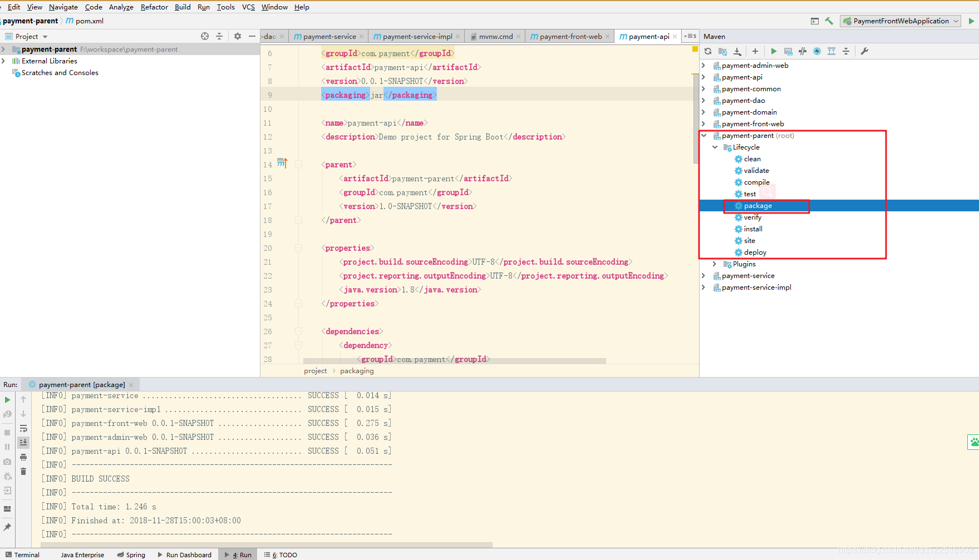Open the VCS menu
This screenshot has width=979, height=560.
click(248, 7)
